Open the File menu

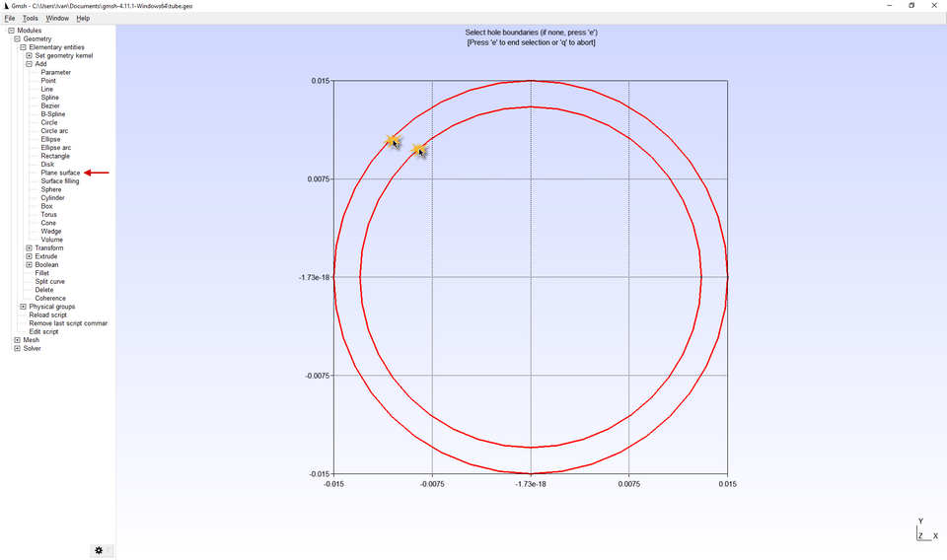pyautogui.click(x=10, y=18)
